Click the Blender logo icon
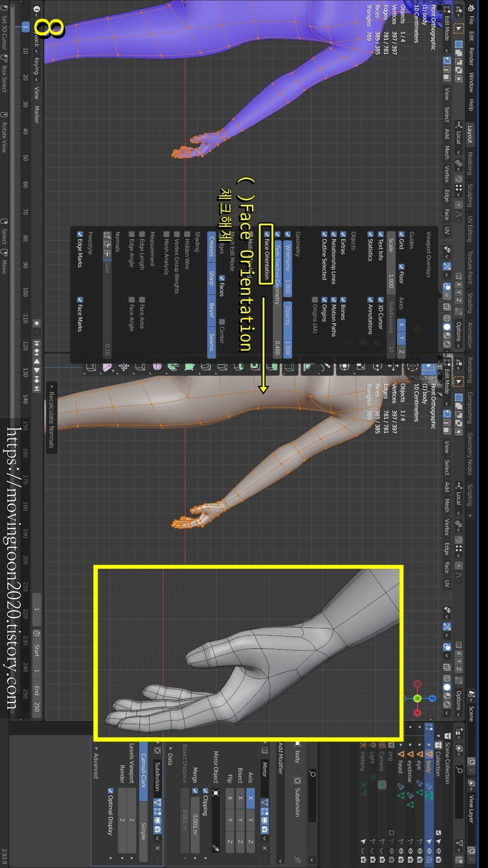 pos(471,8)
